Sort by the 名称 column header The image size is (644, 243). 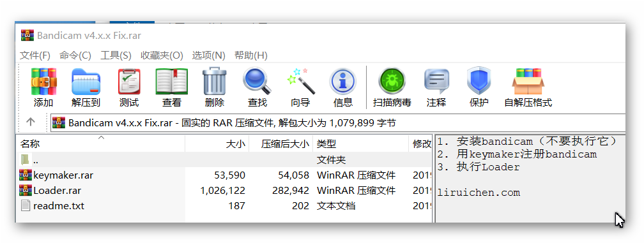[100, 144]
